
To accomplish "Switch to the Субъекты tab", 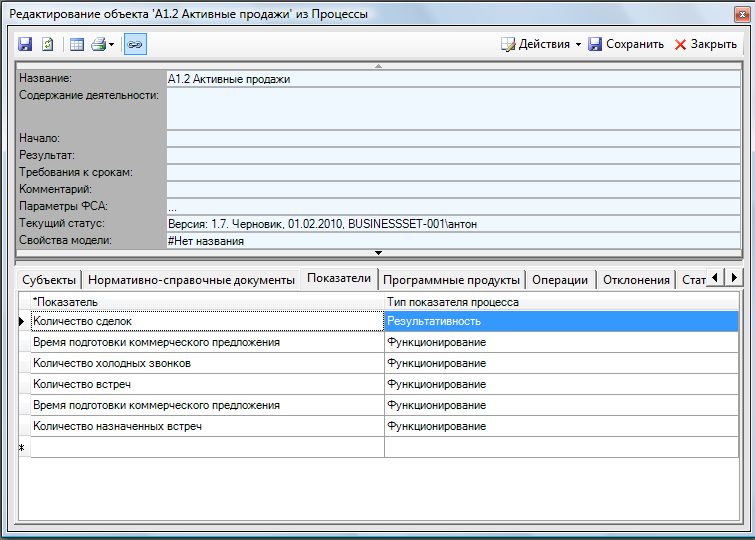I will click(x=49, y=280).
